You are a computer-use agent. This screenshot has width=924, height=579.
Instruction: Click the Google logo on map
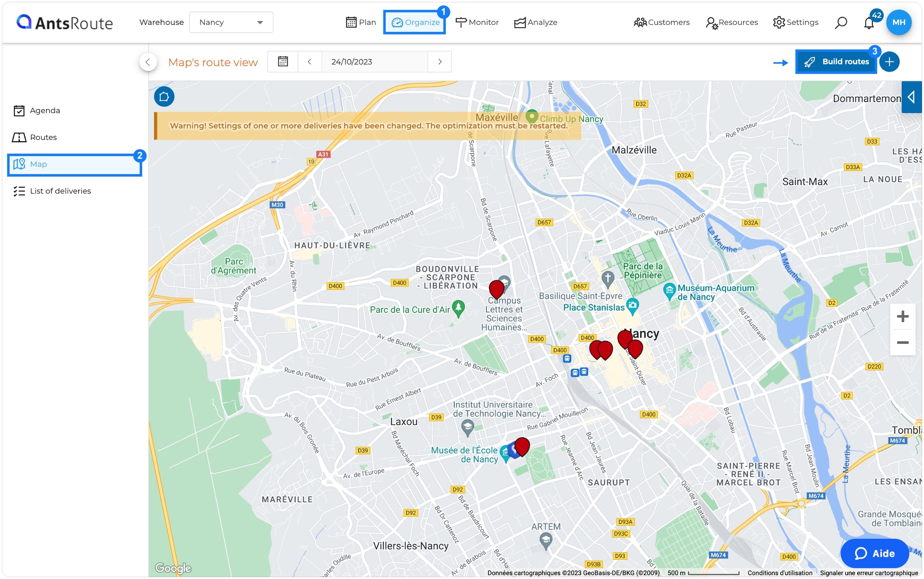173,567
